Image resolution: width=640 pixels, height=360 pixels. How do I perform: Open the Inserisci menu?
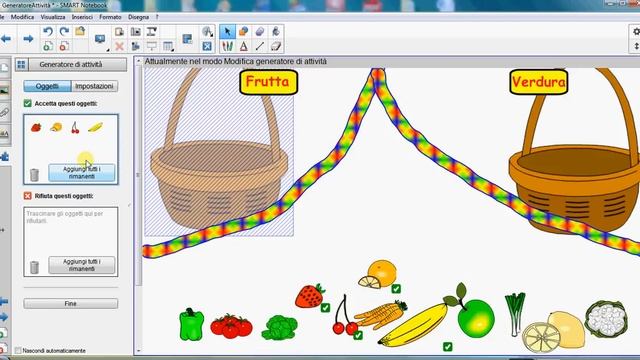pos(82,17)
